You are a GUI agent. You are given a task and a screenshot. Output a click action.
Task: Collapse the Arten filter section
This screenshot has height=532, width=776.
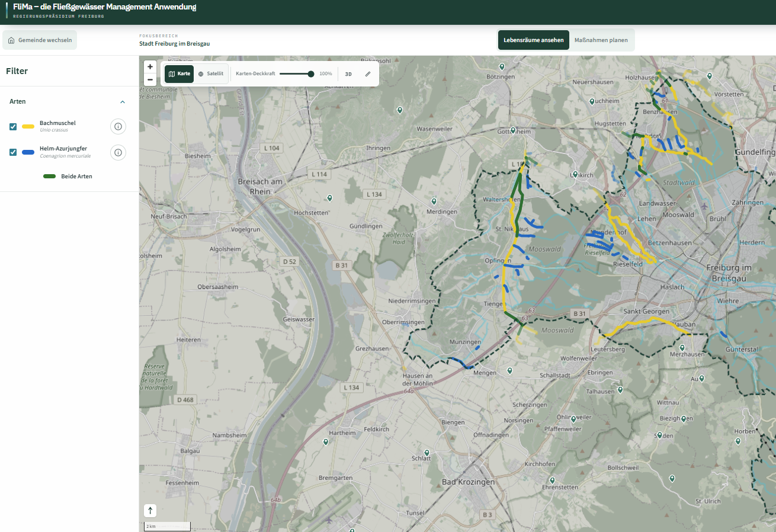pos(123,102)
